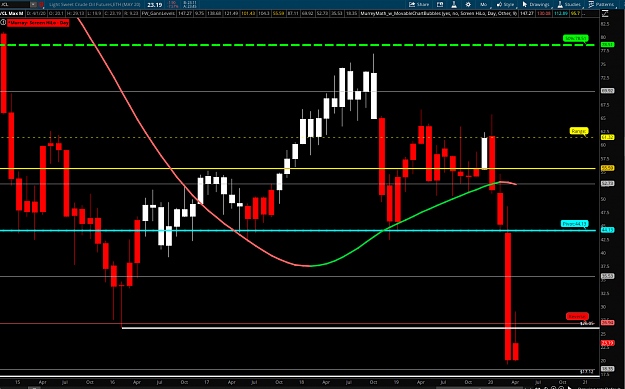Click the red Reverse chart bubble
Viewport: 625px width, 389px height.
pyautogui.click(x=577, y=316)
